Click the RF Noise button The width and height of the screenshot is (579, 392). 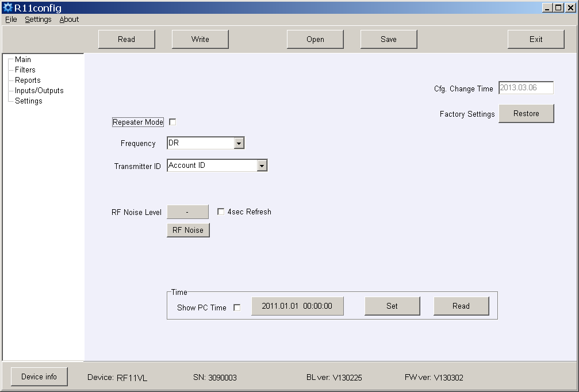coord(188,230)
